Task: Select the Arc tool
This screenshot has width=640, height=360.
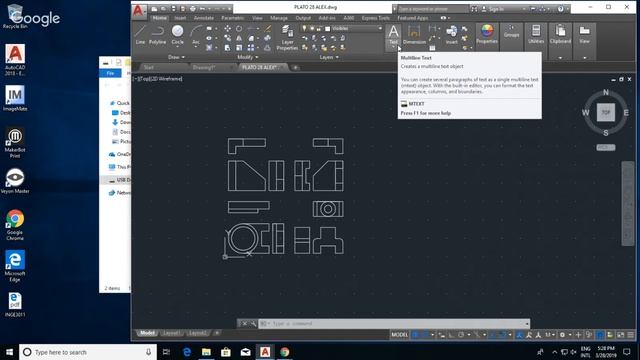Action: coord(196,35)
